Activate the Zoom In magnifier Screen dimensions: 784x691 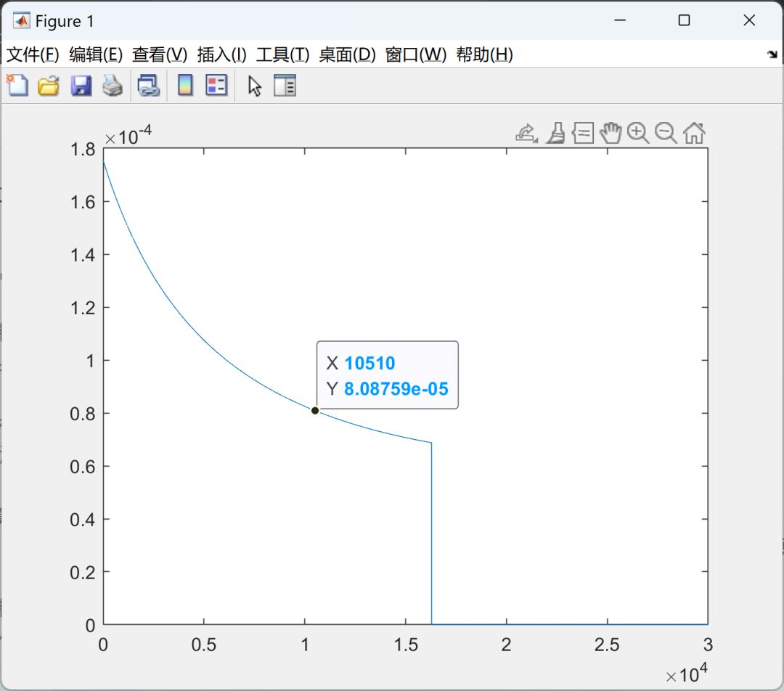[638, 134]
